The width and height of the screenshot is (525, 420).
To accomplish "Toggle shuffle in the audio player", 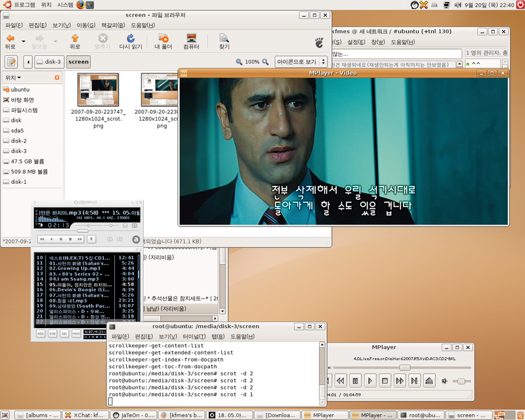I will pyautogui.click(x=110, y=239).
